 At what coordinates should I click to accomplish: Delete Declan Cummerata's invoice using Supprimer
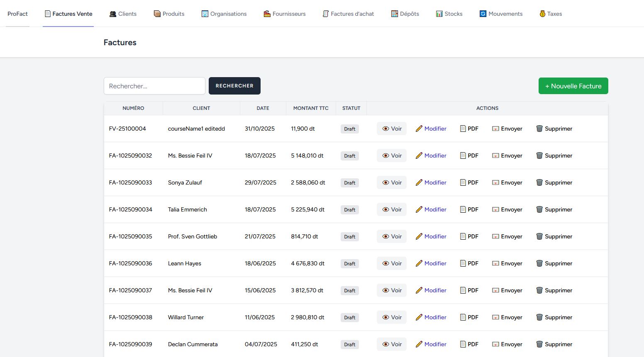click(554, 344)
